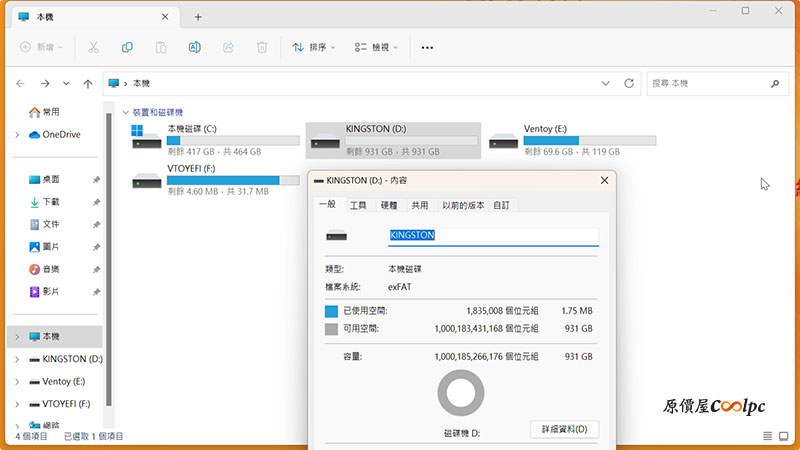
Task: Open 圖片 pictures folder in sidebar
Action: point(44,246)
